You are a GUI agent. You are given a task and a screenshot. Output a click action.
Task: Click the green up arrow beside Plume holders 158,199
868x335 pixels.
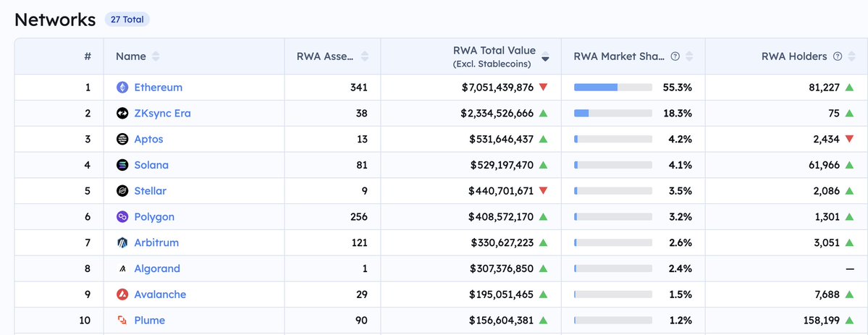pos(849,320)
